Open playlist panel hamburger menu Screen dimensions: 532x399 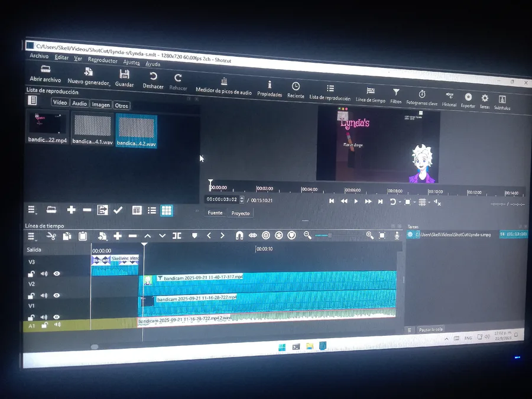coord(31,210)
